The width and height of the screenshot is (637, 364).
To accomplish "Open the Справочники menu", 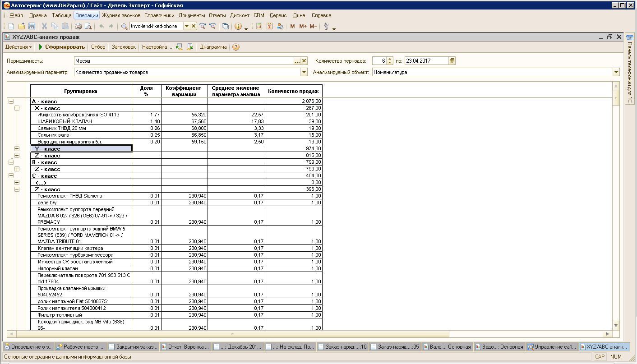I will click(x=159, y=15).
